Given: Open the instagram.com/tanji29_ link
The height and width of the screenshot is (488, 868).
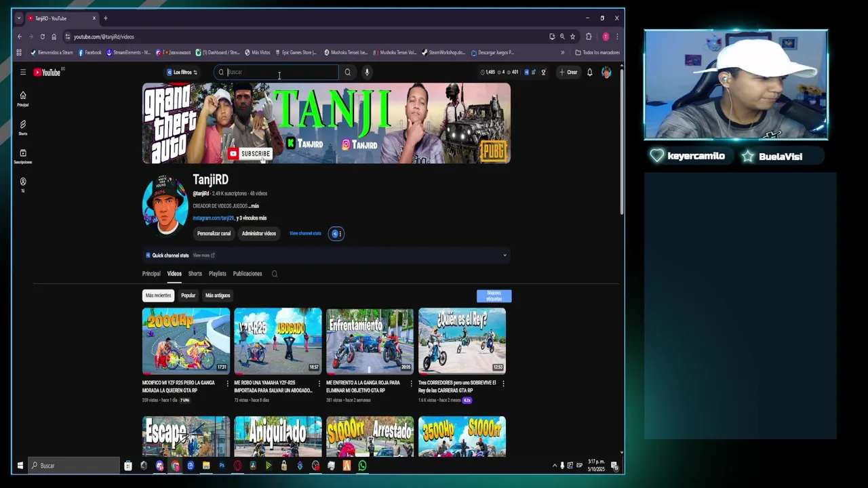Looking at the screenshot, I should pyautogui.click(x=214, y=218).
